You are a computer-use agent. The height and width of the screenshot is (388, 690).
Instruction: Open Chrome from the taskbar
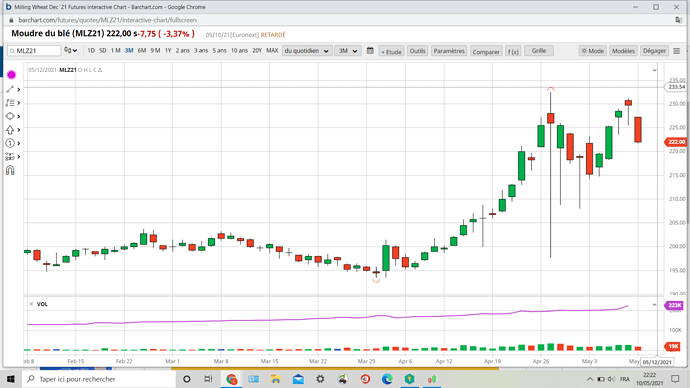click(x=231, y=379)
